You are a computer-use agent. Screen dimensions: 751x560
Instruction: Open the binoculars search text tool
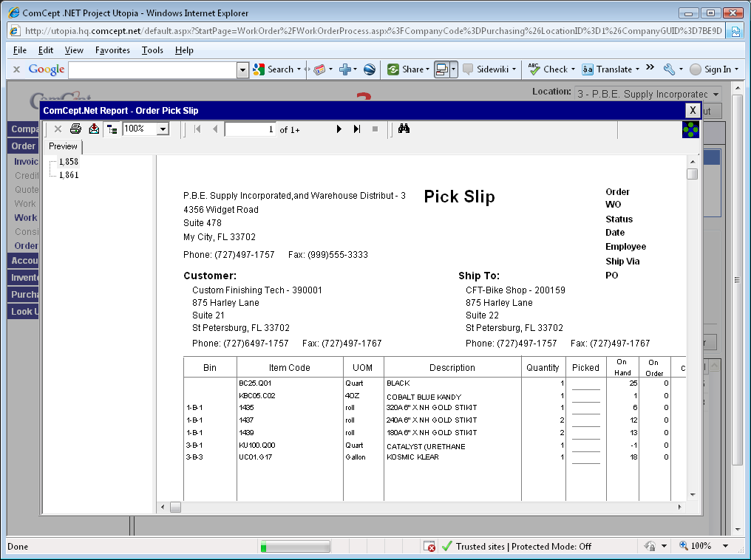404,129
